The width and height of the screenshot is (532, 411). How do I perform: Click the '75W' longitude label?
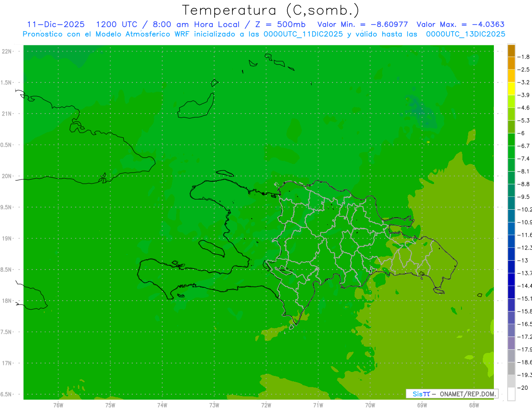110,405
